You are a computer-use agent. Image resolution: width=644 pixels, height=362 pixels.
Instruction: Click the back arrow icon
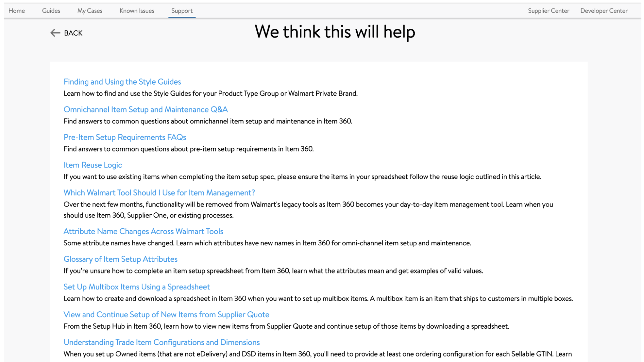pos(55,33)
